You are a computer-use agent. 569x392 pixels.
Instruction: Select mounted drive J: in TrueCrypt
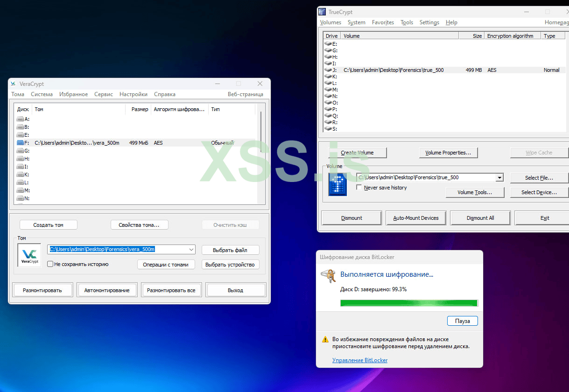click(x=444, y=70)
